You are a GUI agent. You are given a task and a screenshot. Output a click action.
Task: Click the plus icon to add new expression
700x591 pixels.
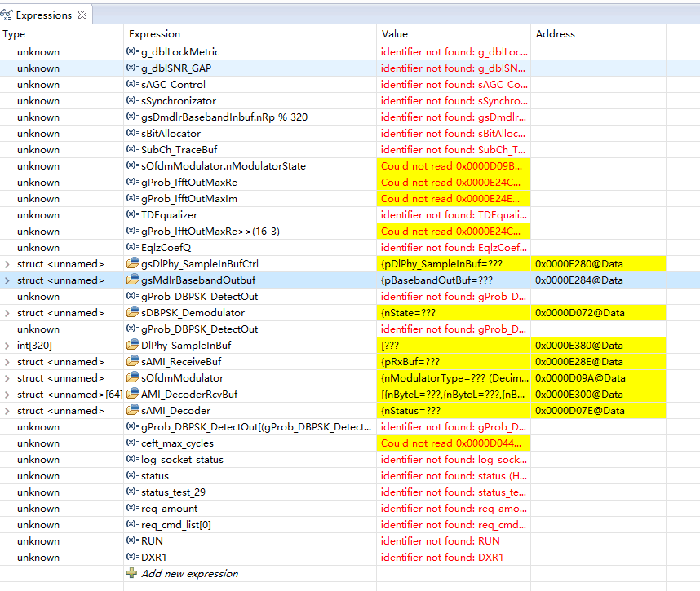point(131,573)
